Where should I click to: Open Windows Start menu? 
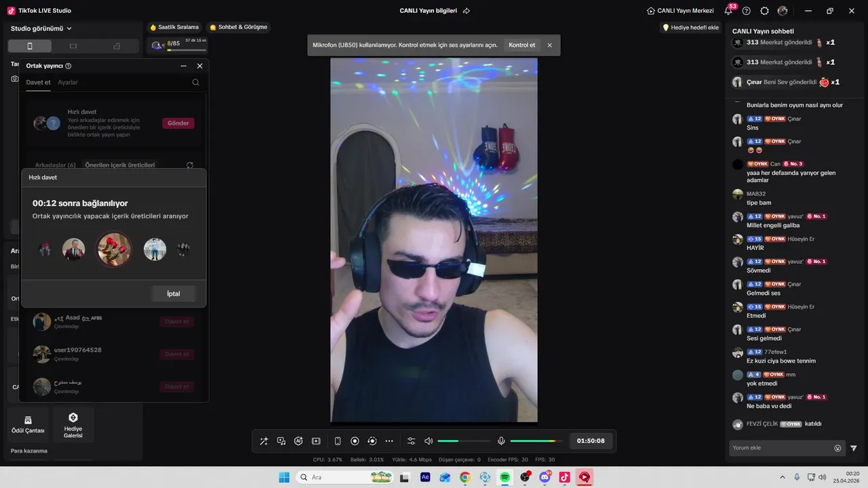click(x=284, y=477)
